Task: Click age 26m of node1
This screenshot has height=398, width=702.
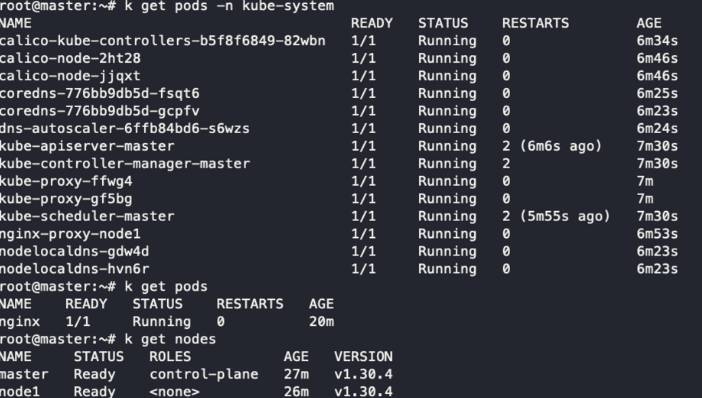Action: pyautogui.click(x=296, y=392)
